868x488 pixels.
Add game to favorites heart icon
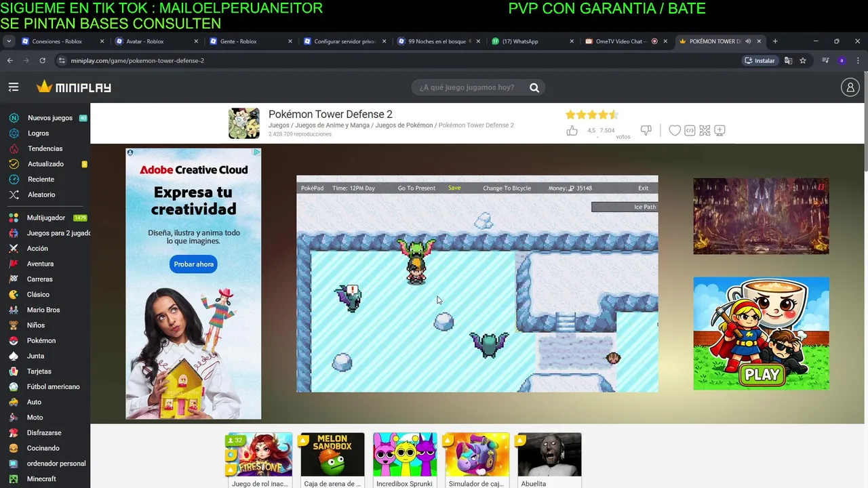pyautogui.click(x=675, y=130)
